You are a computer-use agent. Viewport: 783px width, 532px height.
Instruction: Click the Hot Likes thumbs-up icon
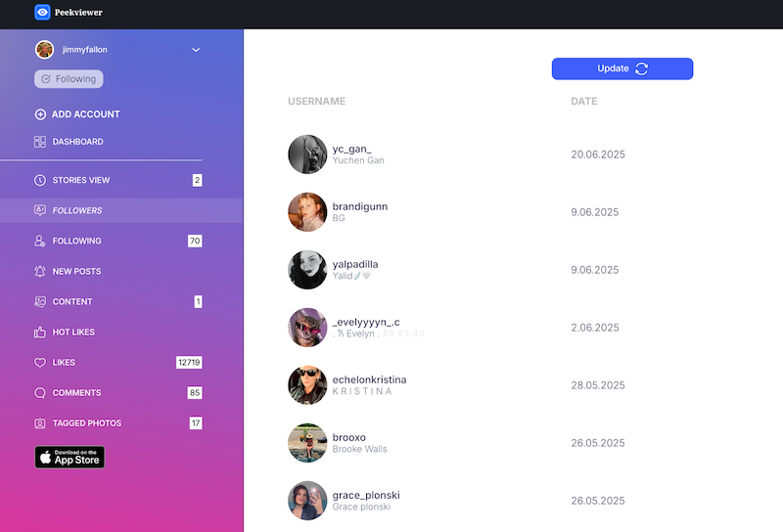pyautogui.click(x=40, y=332)
